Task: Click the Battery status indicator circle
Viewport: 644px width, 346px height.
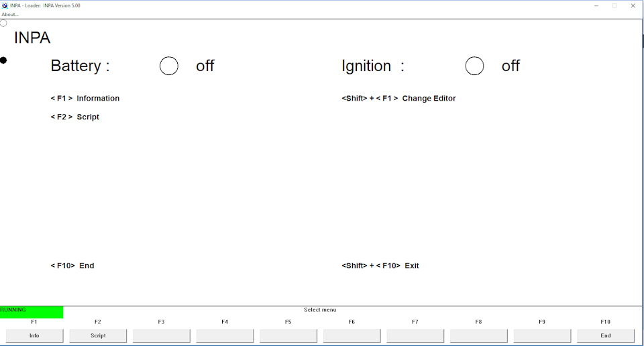Action: 169,66
